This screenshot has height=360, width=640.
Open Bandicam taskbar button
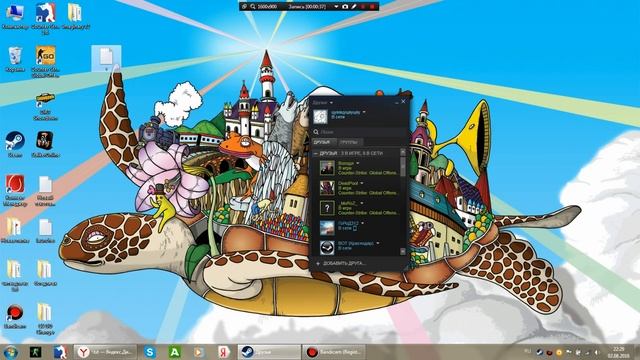[x=333, y=352]
